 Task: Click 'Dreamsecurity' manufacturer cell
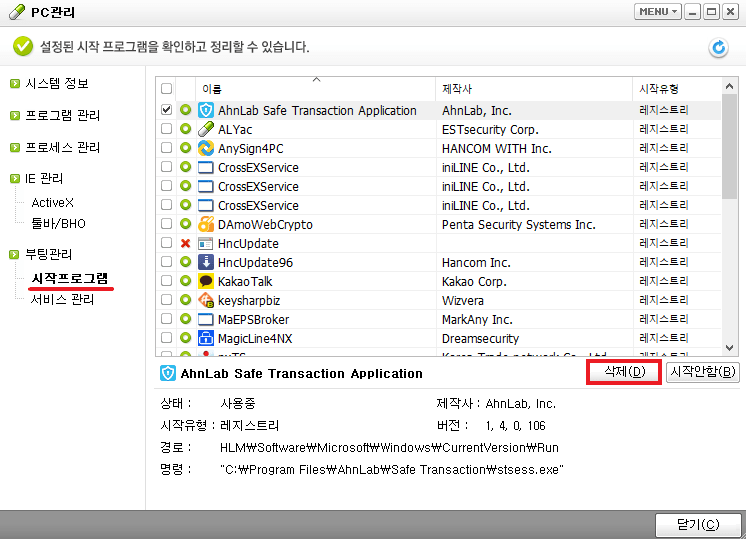[481, 339]
